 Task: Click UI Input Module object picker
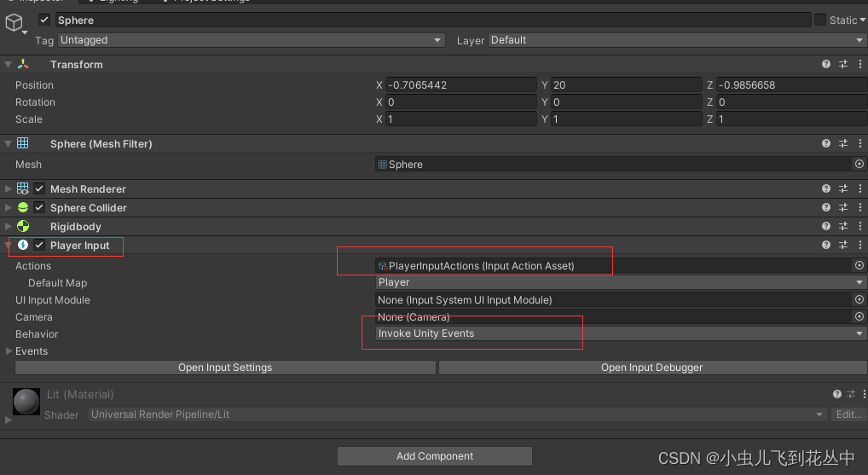click(859, 299)
